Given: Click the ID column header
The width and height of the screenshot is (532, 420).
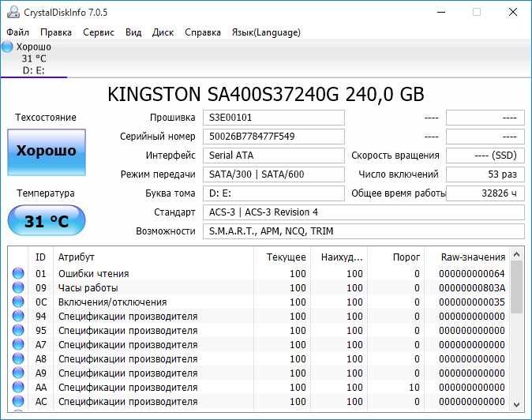Looking at the screenshot, I should [40, 257].
